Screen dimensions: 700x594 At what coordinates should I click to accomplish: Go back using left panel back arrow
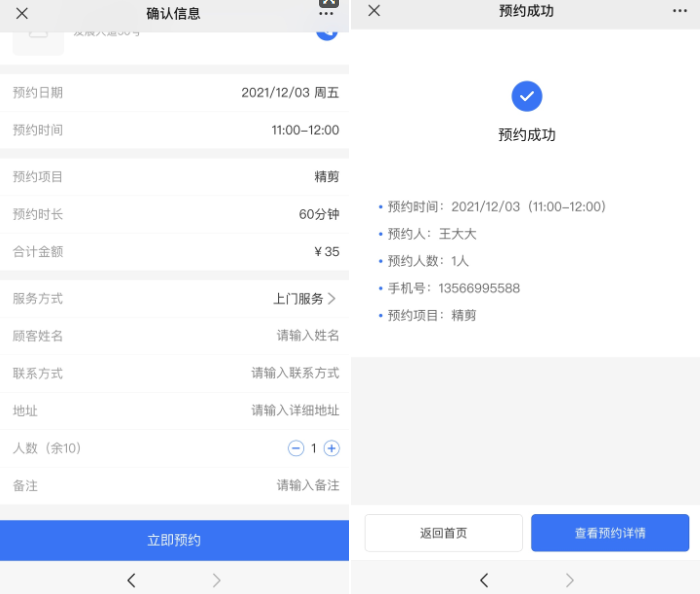pos(131,580)
